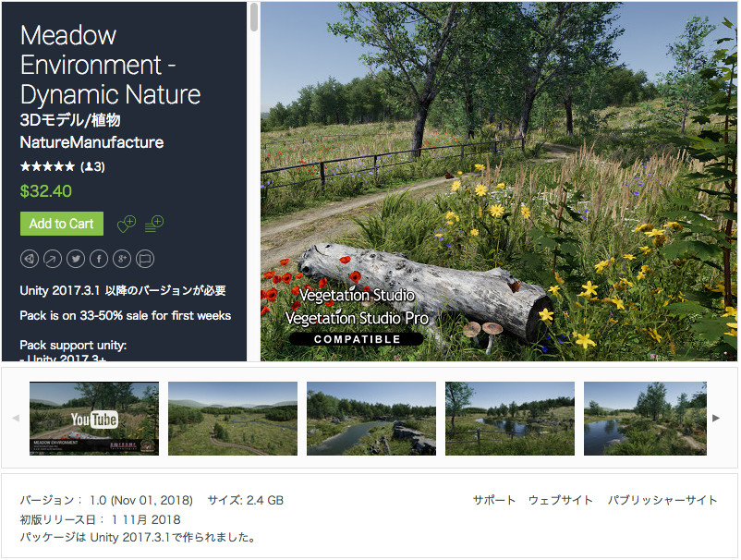The height and width of the screenshot is (560, 741).
Task: Share the asset on Google Plus
Action: (122, 259)
